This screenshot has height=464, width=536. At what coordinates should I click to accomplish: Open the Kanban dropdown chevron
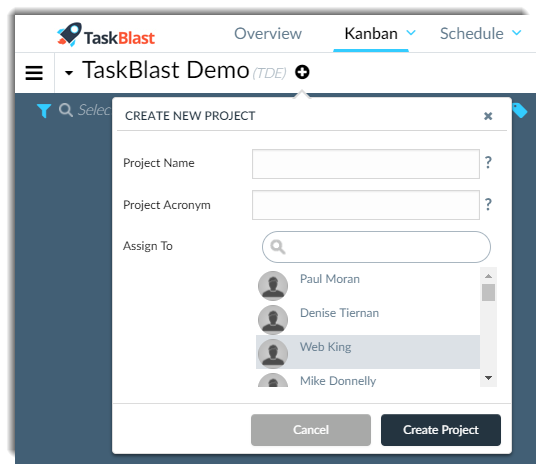point(411,32)
